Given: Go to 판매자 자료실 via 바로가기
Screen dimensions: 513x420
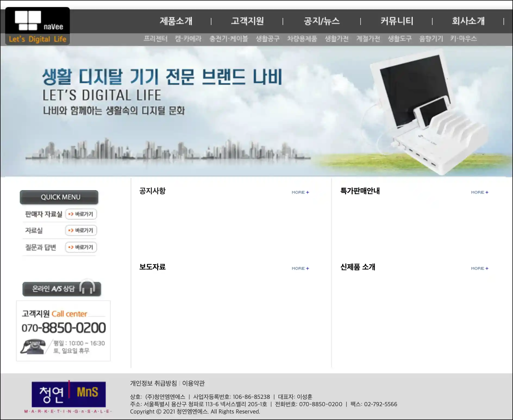Looking at the screenshot, I should point(81,214).
